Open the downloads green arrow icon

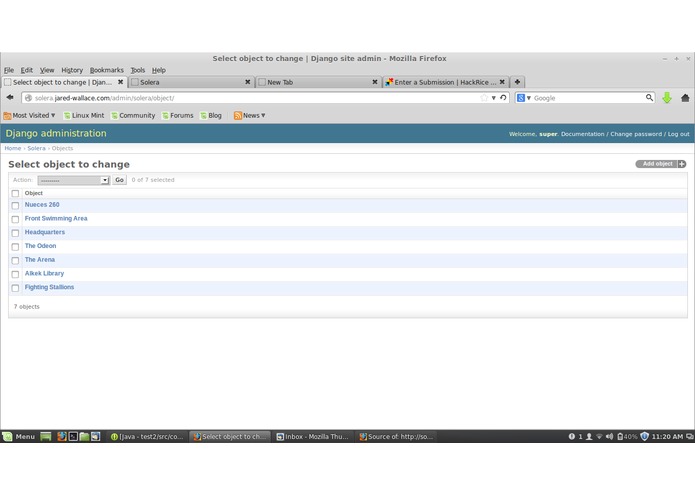pos(667,98)
